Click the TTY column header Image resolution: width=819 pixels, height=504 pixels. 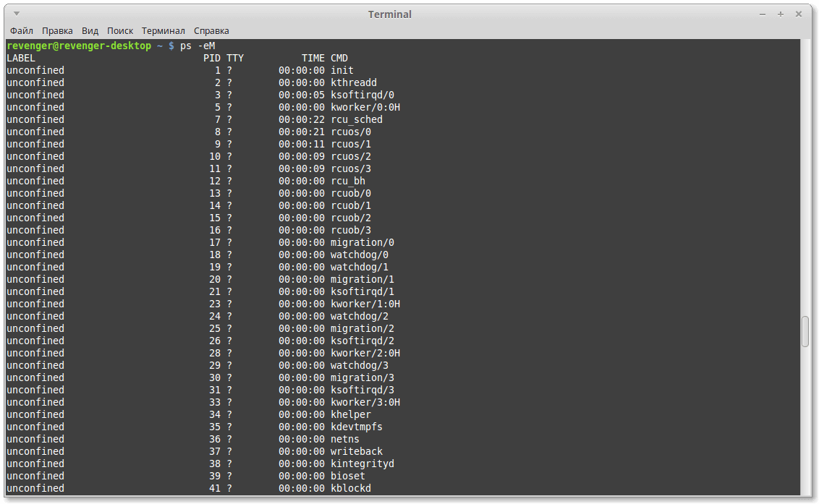[235, 58]
